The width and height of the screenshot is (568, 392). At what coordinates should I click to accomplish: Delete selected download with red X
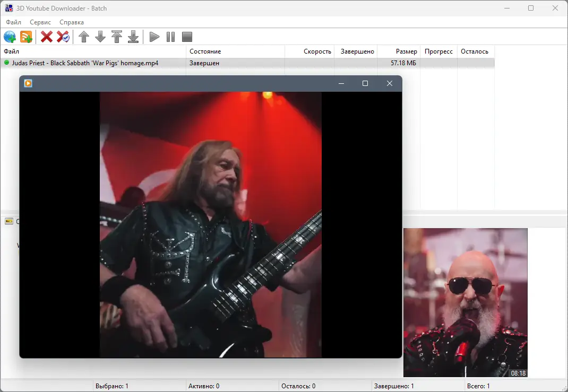pos(46,37)
